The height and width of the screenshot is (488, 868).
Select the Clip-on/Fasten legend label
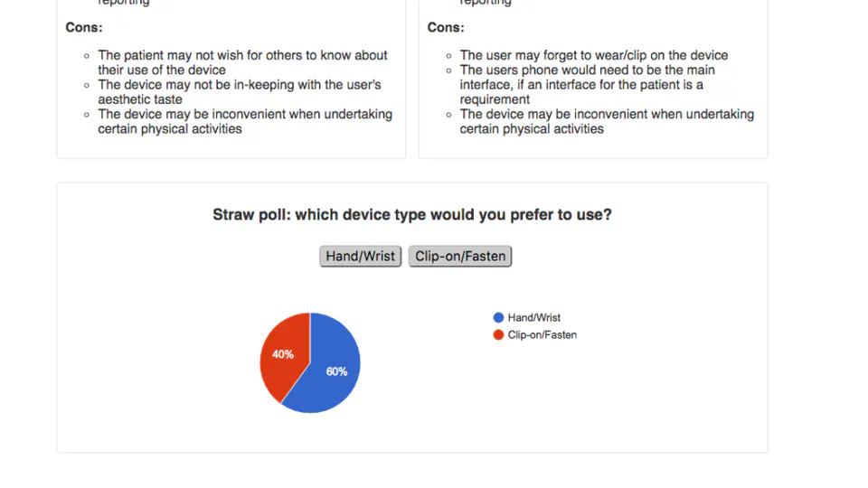(x=542, y=334)
